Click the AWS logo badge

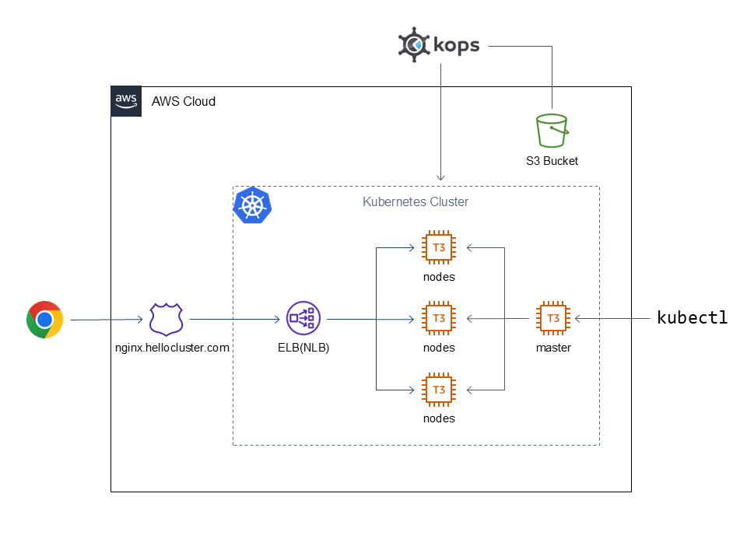click(126, 101)
